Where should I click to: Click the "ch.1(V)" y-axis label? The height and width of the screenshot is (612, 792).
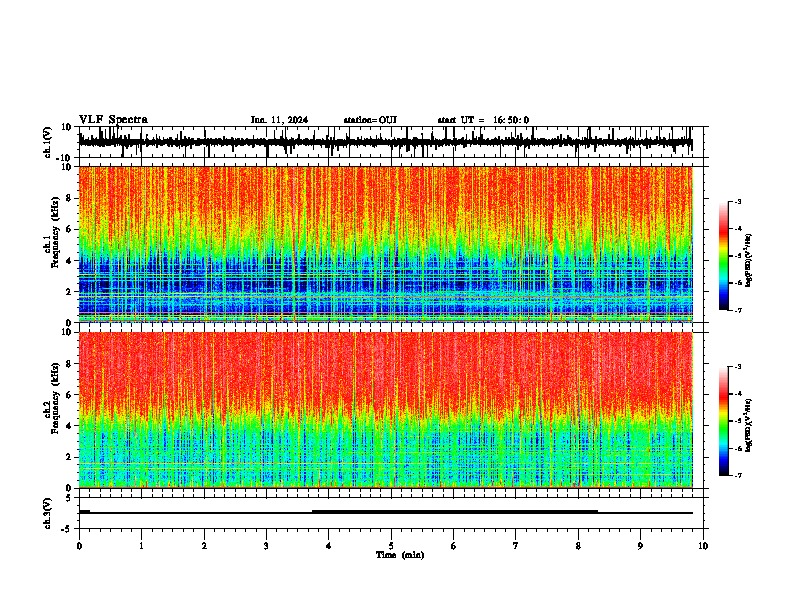[x=48, y=143]
